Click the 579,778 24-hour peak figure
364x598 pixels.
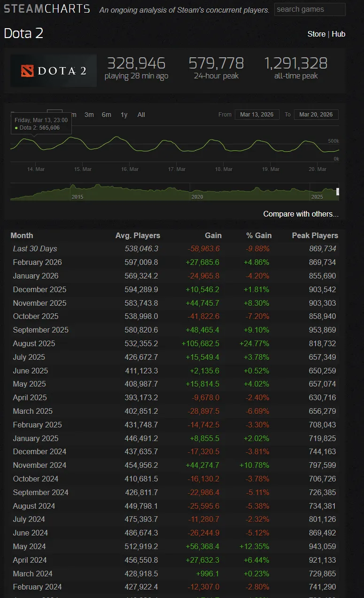pos(216,63)
